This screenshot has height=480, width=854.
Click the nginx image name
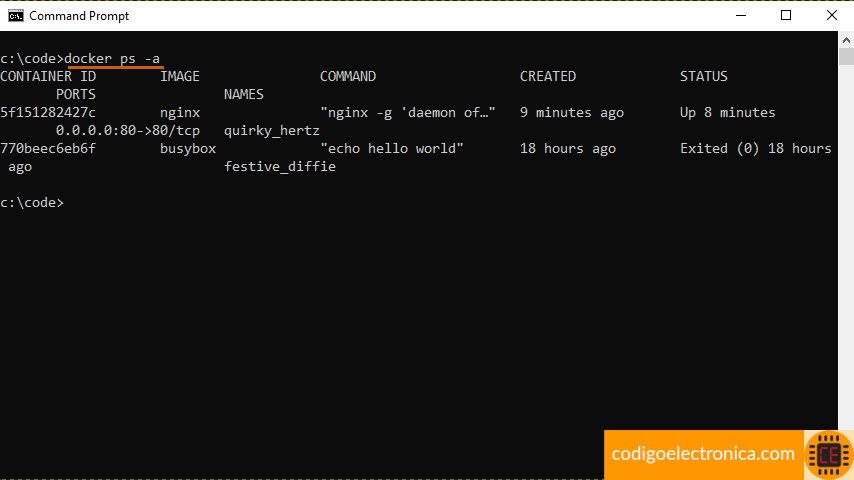click(180, 113)
